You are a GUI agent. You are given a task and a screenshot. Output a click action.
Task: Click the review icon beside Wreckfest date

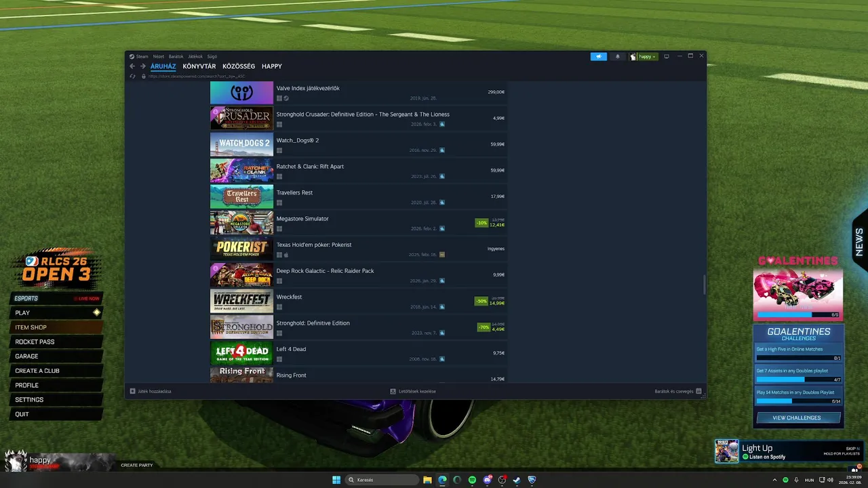click(x=442, y=307)
